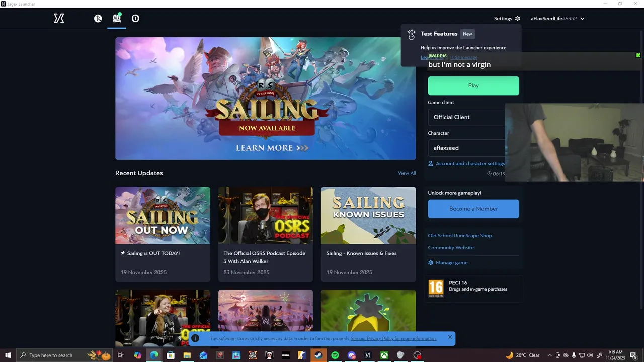Open Task View in taskbar
The height and width of the screenshot is (362, 644).
[x=121, y=355]
